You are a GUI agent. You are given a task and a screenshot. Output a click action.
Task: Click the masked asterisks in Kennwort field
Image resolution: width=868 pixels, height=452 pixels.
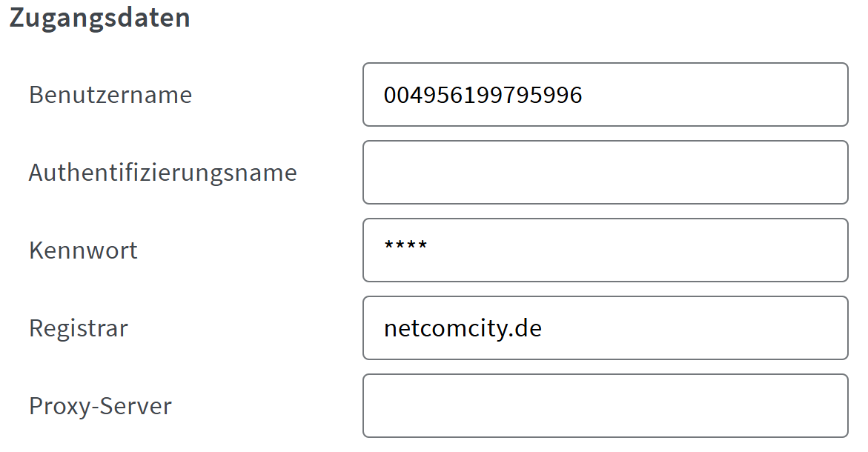[x=405, y=246]
